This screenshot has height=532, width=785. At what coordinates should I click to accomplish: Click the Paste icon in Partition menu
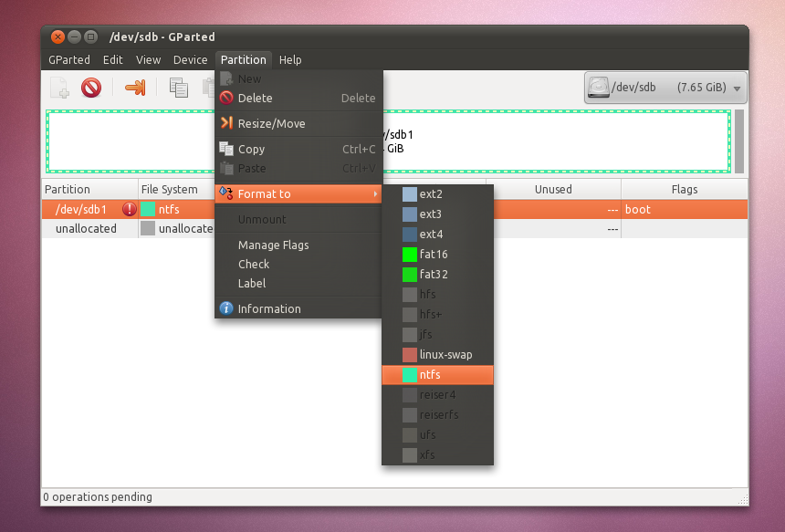[226, 168]
